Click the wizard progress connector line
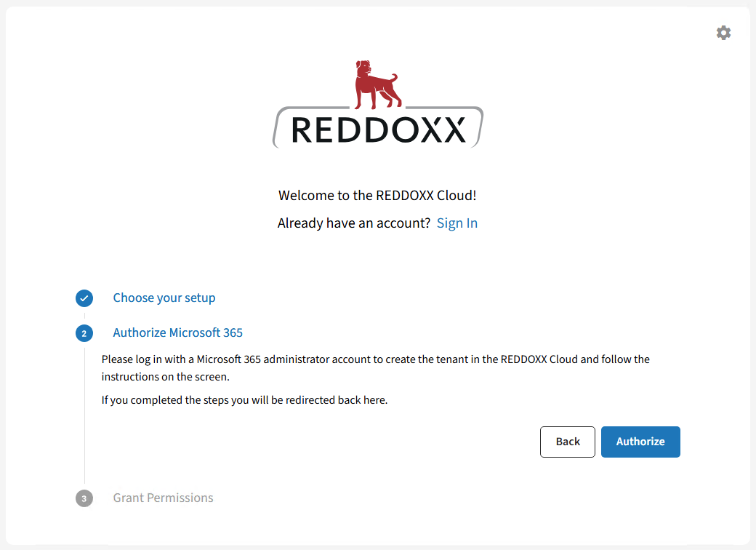The image size is (756, 550). tap(84, 415)
